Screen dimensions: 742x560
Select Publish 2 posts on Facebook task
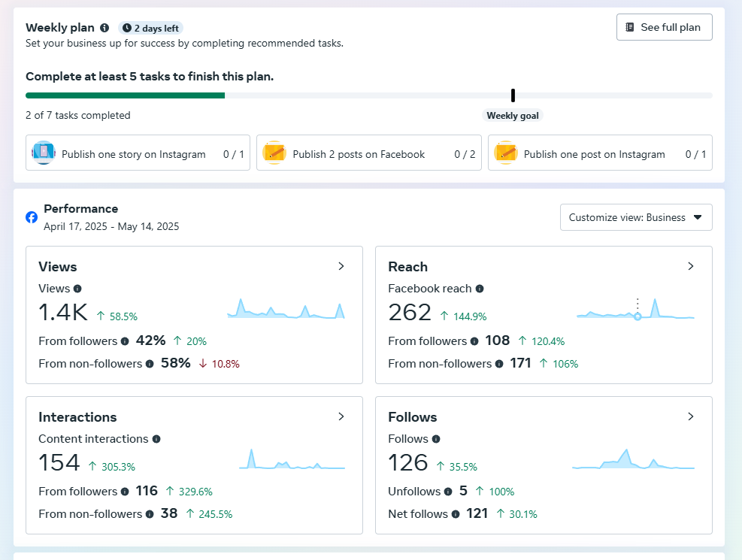pyautogui.click(x=368, y=153)
